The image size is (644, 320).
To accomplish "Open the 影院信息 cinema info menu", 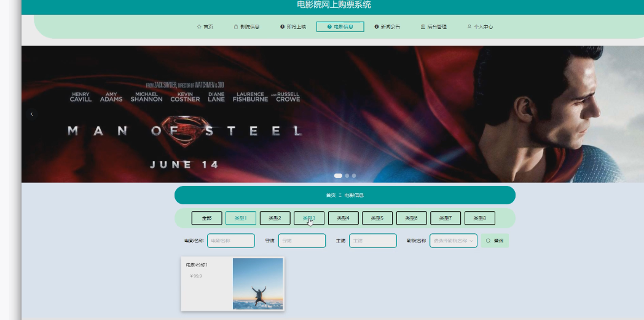I will [246, 26].
